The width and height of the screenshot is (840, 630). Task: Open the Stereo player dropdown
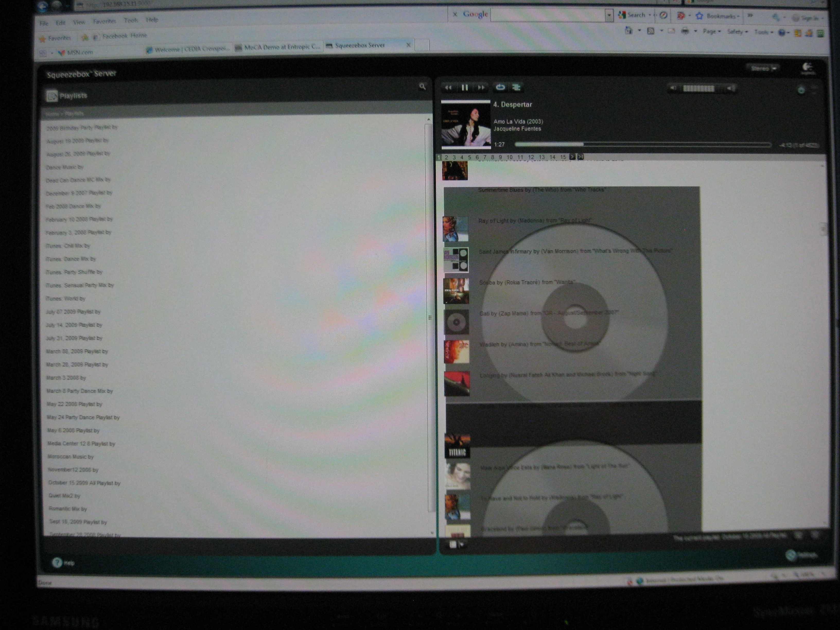763,68
